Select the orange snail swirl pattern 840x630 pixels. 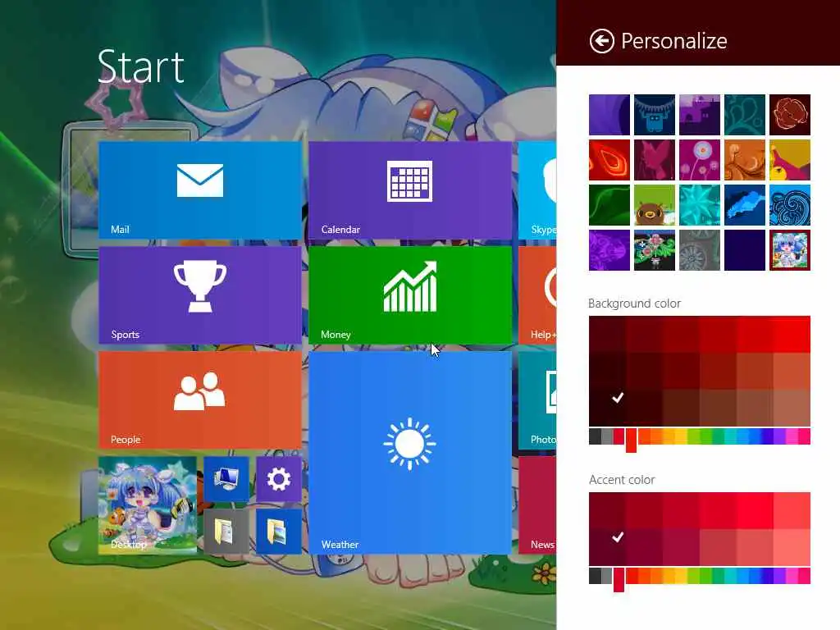[745, 160]
